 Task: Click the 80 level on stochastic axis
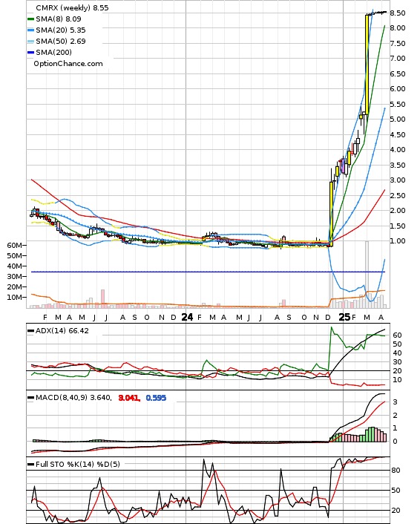pyautogui.click(x=396, y=471)
